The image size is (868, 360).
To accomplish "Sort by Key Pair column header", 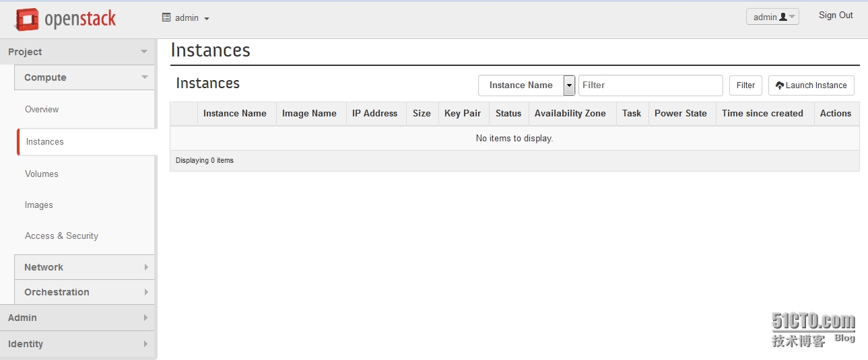I will 463,113.
